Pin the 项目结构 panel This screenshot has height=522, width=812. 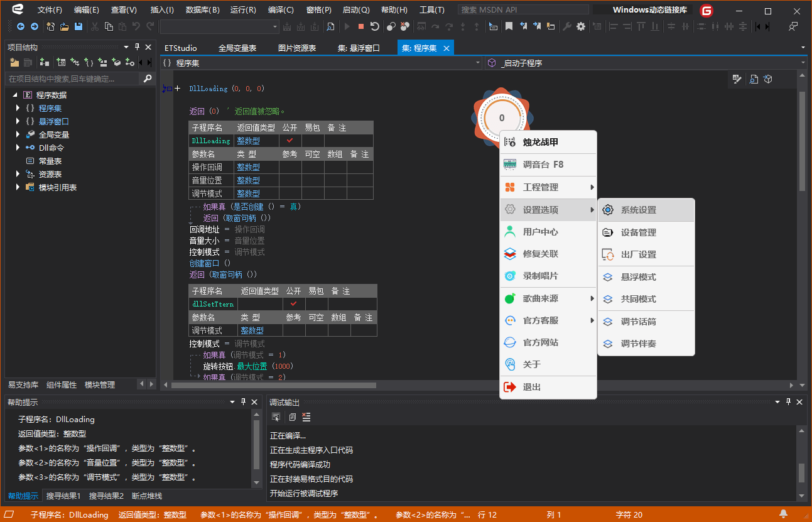pos(136,47)
